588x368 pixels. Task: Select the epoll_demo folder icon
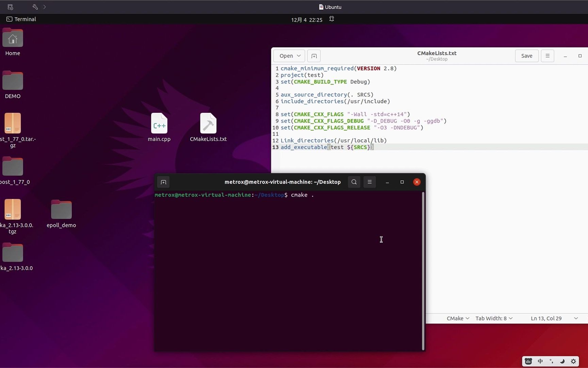(x=61, y=210)
